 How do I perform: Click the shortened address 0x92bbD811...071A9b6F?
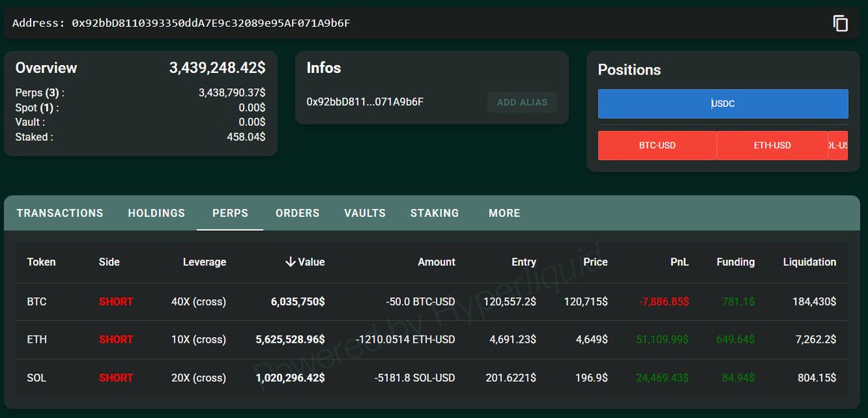pyautogui.click(x=365, y=102)
